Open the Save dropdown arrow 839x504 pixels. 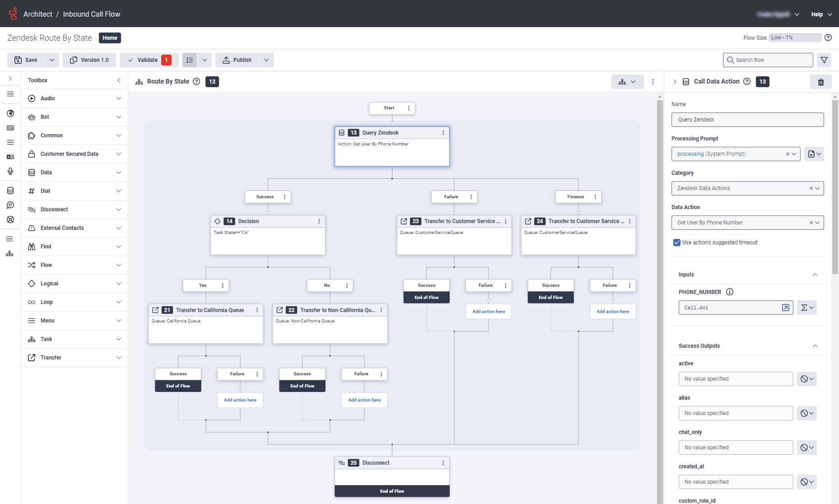51,60
